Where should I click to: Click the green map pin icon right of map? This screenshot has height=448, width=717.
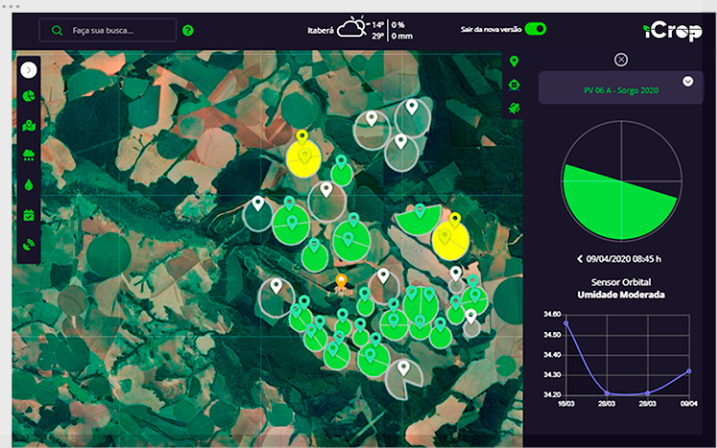[514, 61]
